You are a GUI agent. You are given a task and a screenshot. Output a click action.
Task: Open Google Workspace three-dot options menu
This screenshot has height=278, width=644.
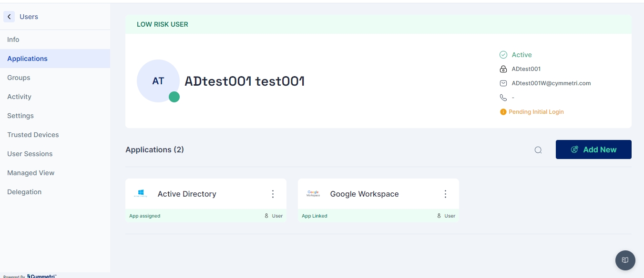(x=446, y=194)
